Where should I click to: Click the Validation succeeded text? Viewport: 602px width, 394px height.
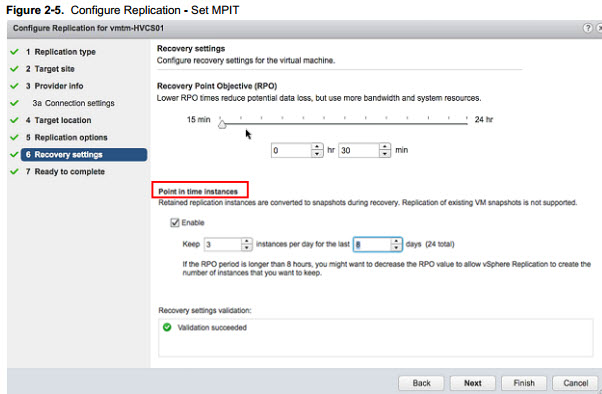point(212,328)
